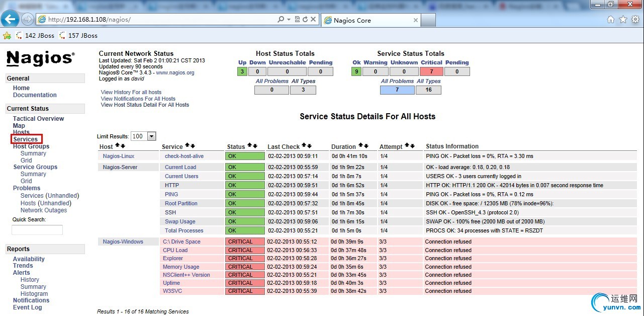This screenshot has width=644, height=316.
Task: Click the Nagios-Server host link
Action: coord(120,167)
